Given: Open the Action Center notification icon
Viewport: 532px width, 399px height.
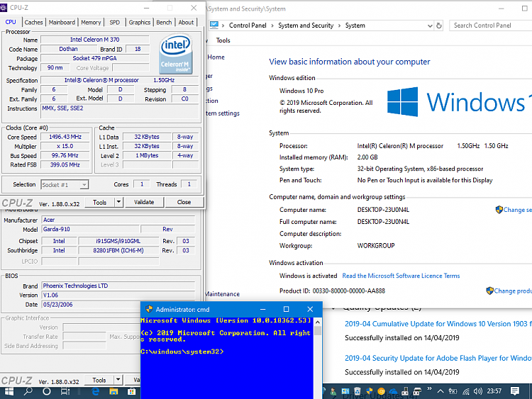Looking at the screenshot, I should click(x=515, y=391).
